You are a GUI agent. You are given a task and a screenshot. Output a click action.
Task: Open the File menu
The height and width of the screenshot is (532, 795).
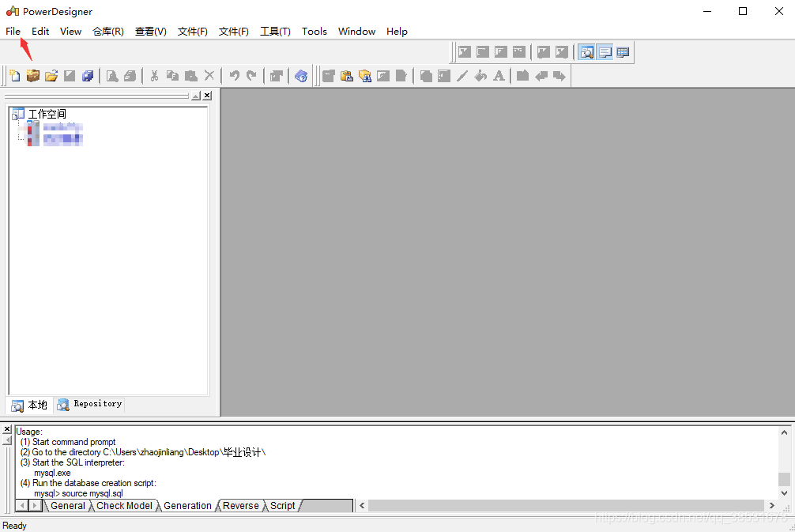point(13,32)
